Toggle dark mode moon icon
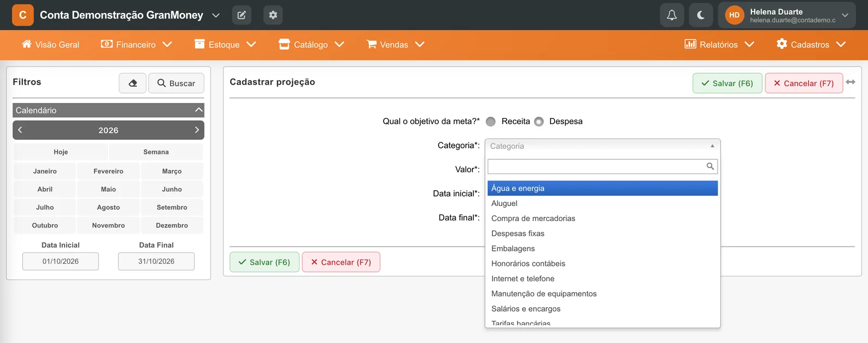 (x=701, y=15)
